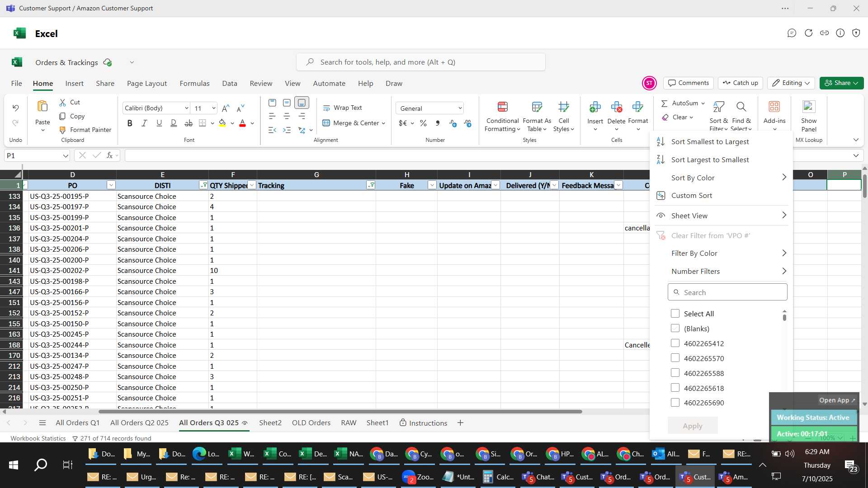Viewport: 868px width, 488px height.
Task: Open Number Filters submenu
Action: (x=722, y=272)
